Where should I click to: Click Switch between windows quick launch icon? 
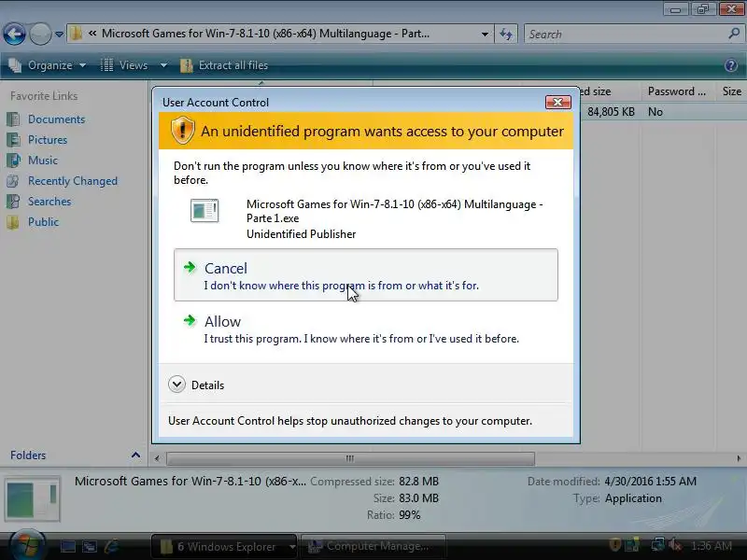pyautogui.click(x=90, y=546)
